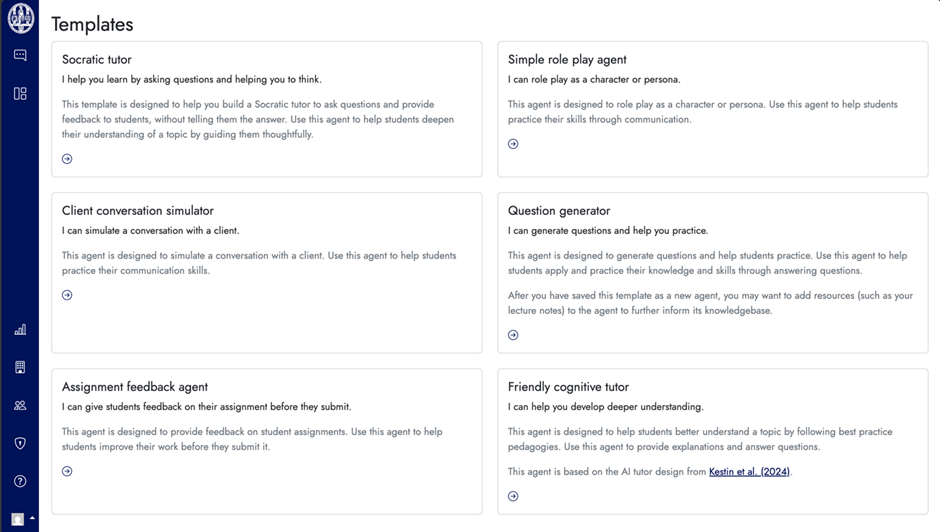This screenshot has width=940, height=532.
Task: Click the Friendly cognitive tutor heading
Action: tap(568, 387)
